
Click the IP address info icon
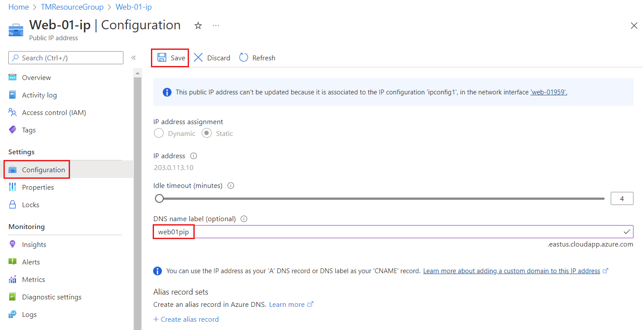[194, 156]
